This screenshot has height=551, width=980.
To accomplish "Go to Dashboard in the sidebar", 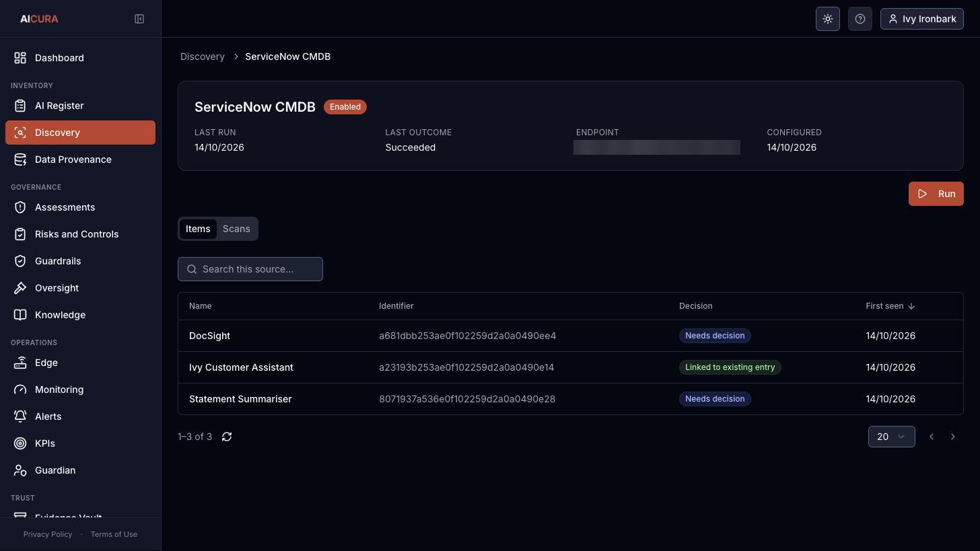I will click(x=80, y=58).
